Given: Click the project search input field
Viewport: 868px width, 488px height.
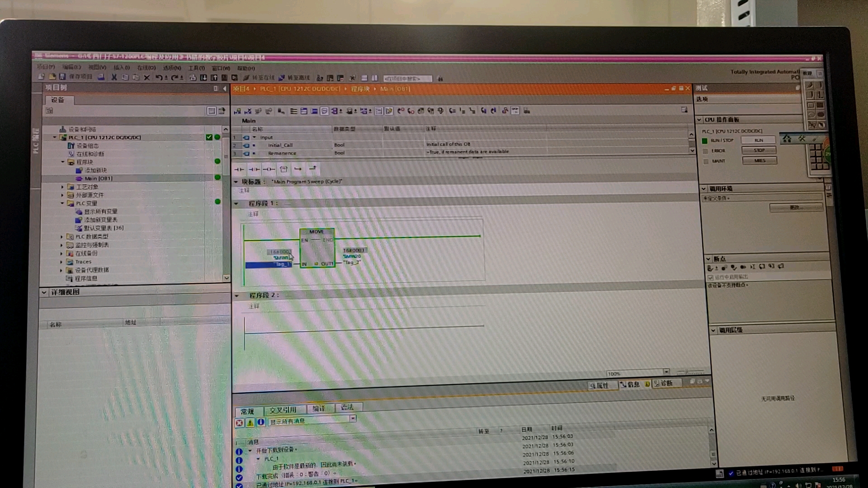Looking at the screenshot, I should point(407,78).
